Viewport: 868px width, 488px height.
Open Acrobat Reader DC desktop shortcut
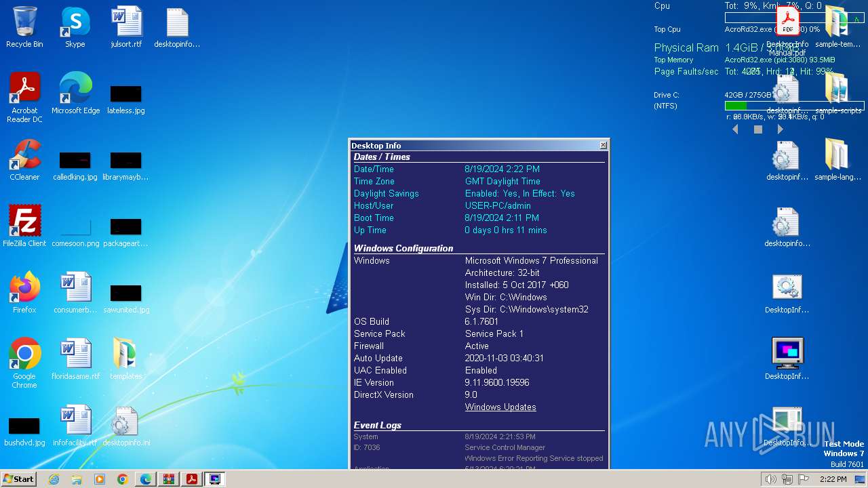coord(24,97)
